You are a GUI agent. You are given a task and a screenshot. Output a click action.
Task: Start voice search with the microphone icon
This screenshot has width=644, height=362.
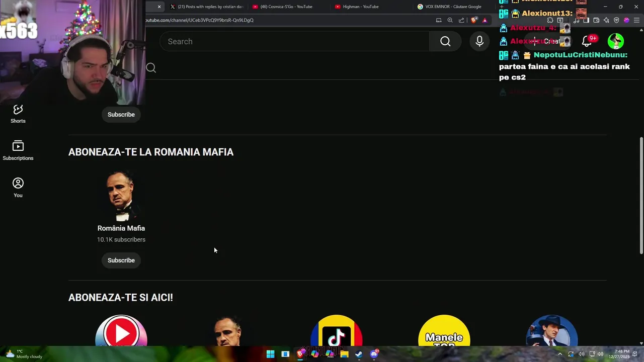coord(479,41)
